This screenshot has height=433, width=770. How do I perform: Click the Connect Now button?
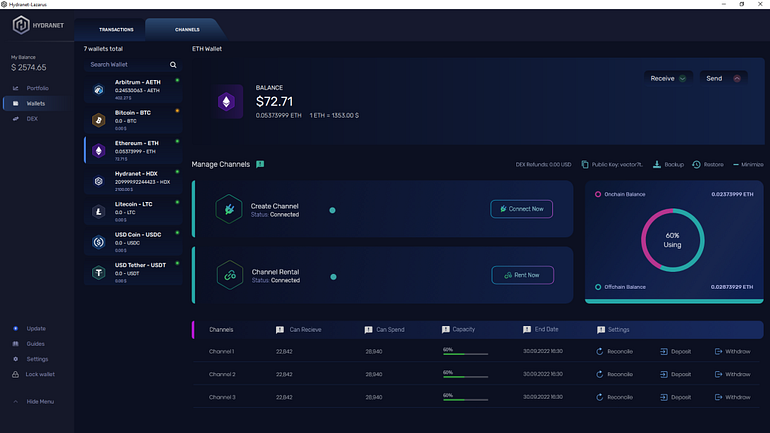[x=522, y=209]
